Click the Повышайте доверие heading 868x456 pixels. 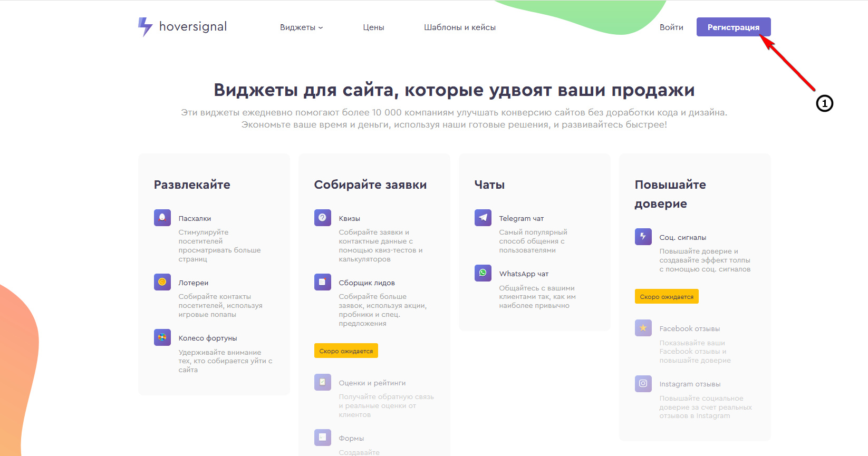coord(670,194)
